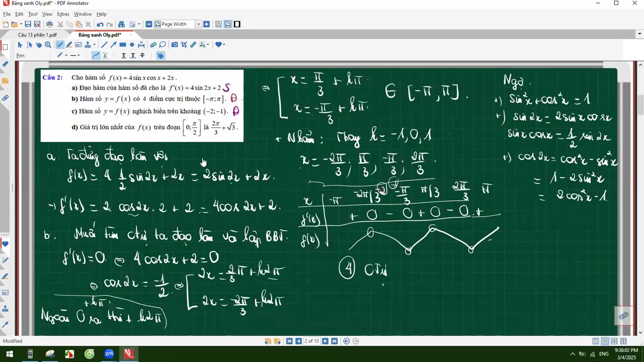Viewport: 644px width, 362px height.
Task: Open the Tool menu
Action: 33,14
